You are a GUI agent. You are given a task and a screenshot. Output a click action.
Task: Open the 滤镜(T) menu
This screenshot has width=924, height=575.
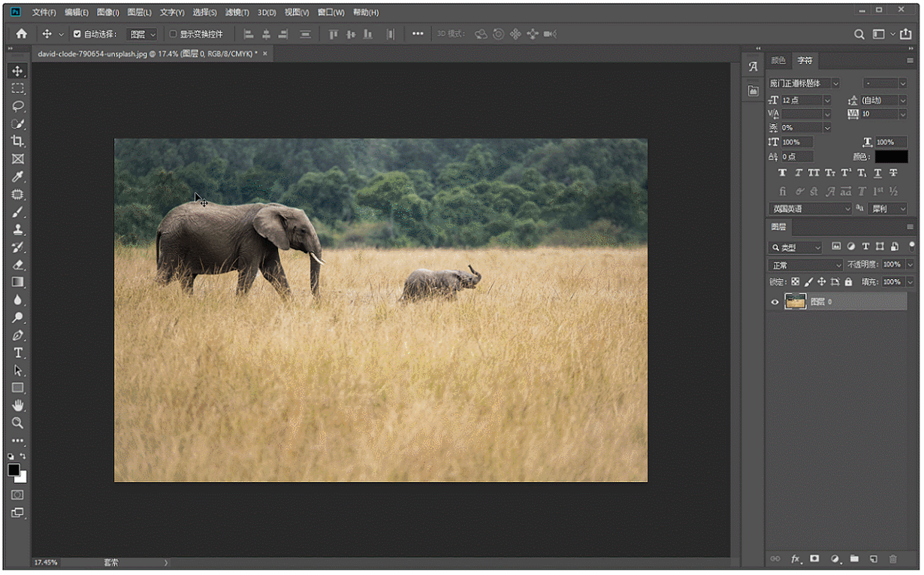coord(237,13)
